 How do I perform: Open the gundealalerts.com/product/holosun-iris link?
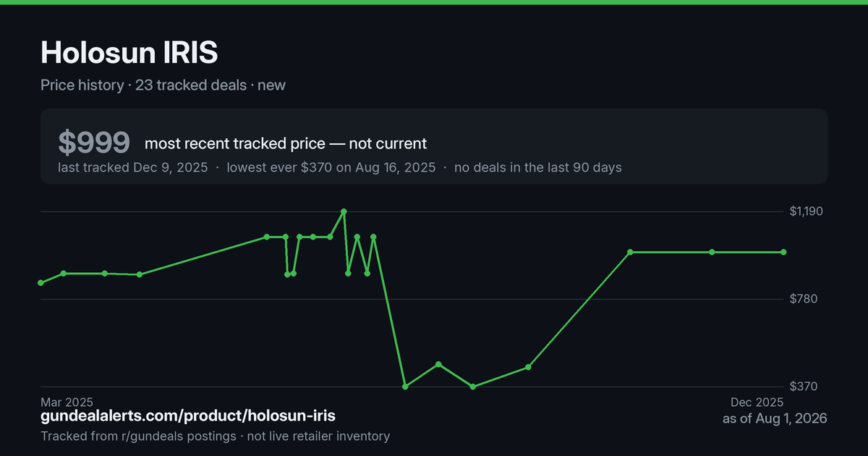coord(188,416)
